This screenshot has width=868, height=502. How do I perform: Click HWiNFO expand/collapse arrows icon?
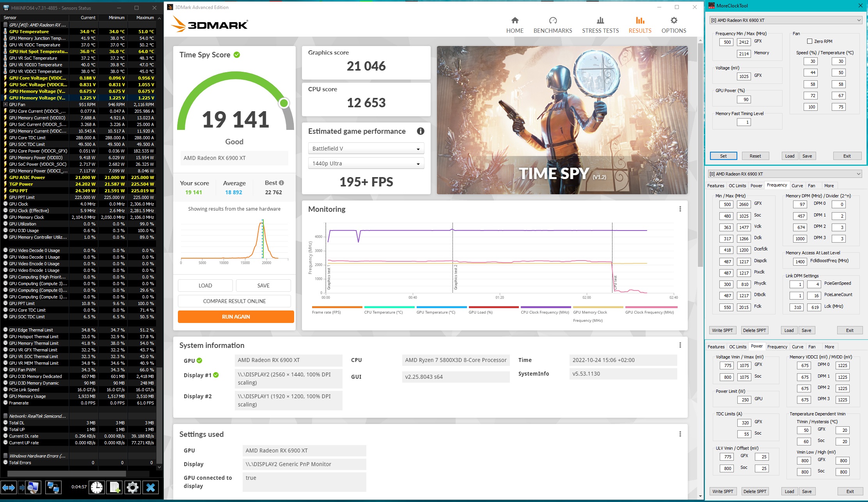coord(9,487)
